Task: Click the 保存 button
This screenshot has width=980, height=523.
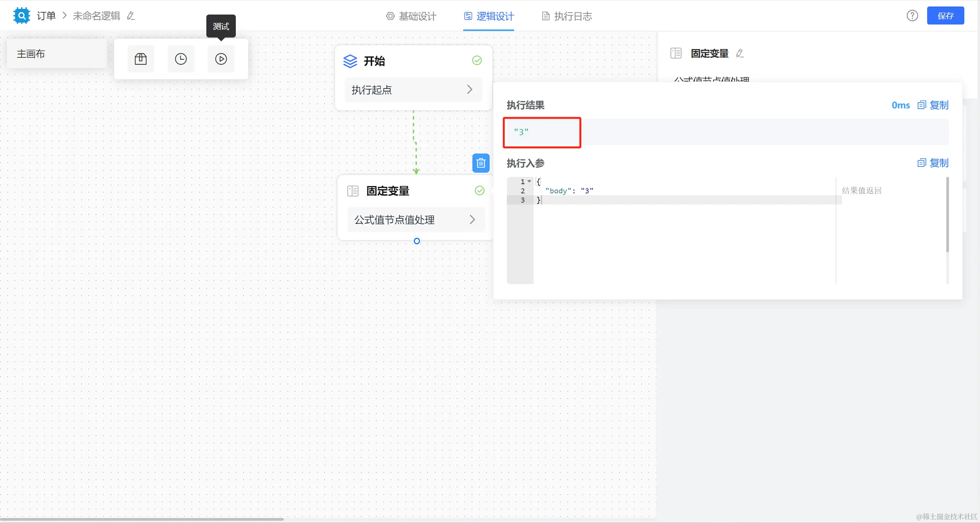Action: 945,16
